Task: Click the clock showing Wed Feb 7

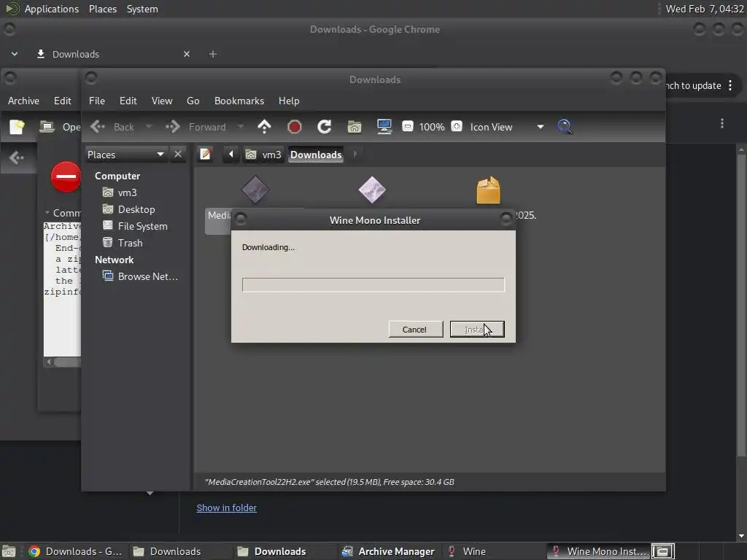Action: (704, 9)
